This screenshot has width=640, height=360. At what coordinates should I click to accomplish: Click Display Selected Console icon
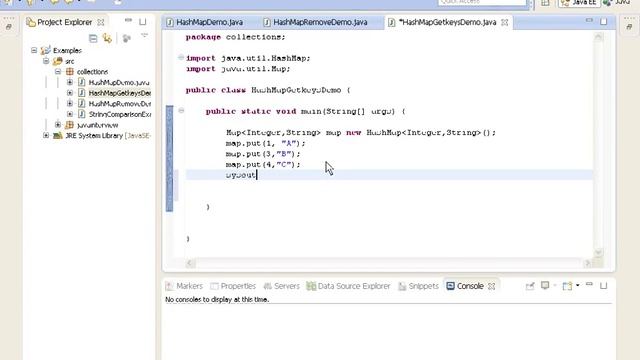tap(545, 286)
